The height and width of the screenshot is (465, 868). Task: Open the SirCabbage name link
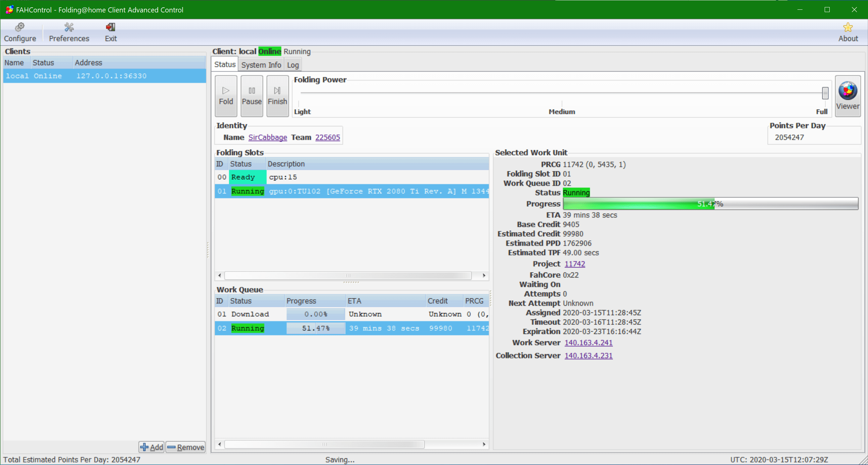tap(267, 137)
